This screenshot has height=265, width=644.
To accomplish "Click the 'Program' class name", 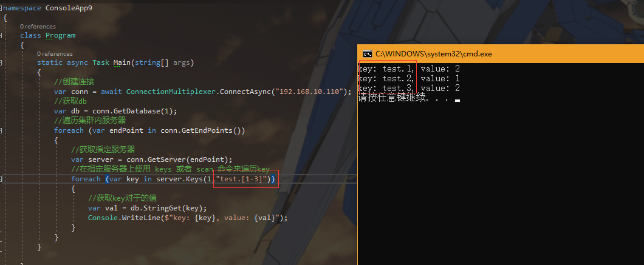I will pos(60,35).
